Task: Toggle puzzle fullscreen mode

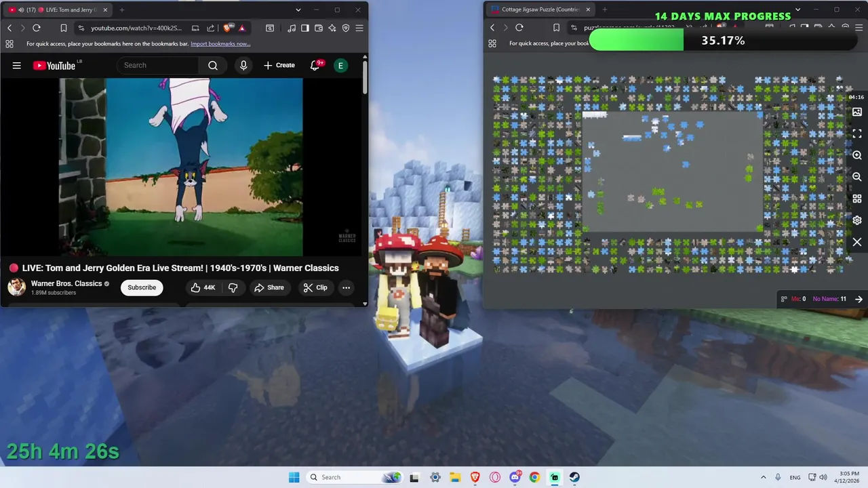Action: tap(857, 134)
